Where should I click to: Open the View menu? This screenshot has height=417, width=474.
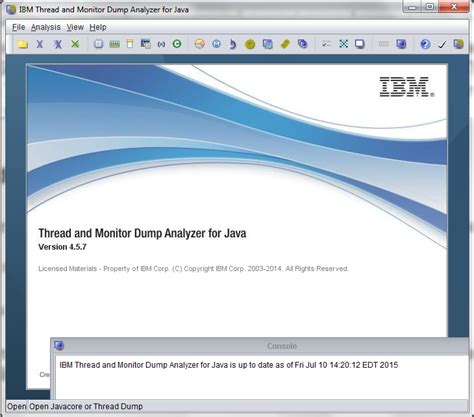(75, 27)
